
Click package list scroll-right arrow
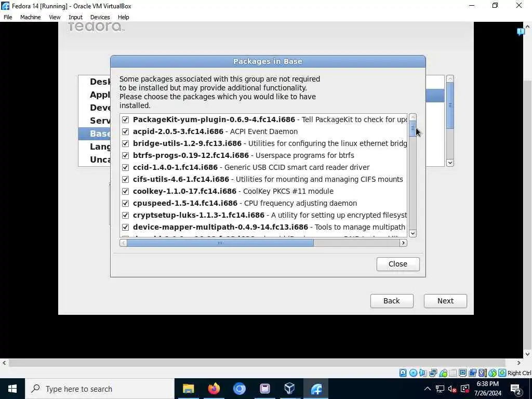(x=403, y=243)
